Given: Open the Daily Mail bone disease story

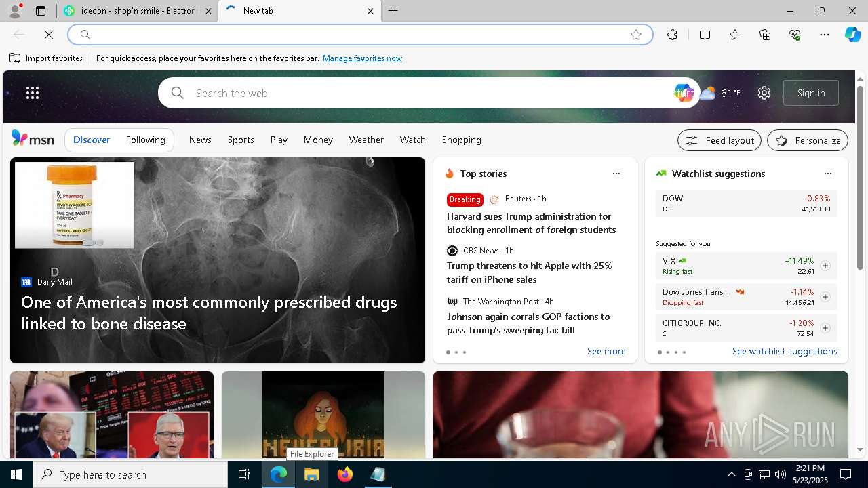Looking at the screenshot, I should click(209, 312).
